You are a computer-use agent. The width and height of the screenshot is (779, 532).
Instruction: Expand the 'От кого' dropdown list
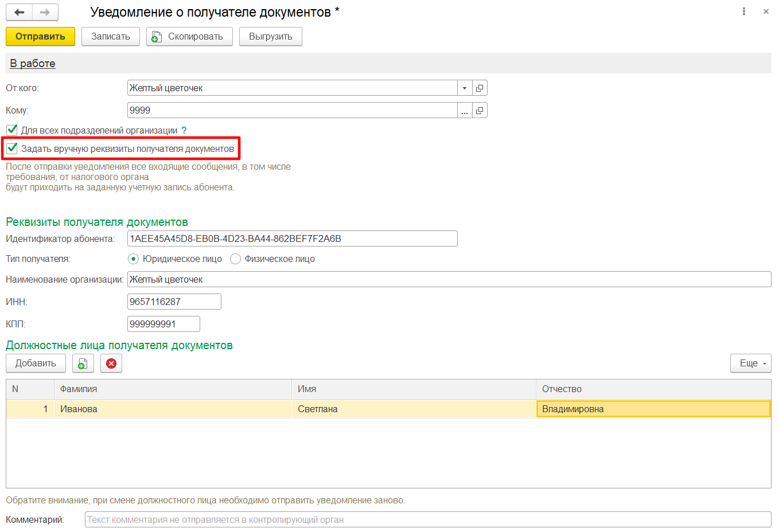(465, 88)
